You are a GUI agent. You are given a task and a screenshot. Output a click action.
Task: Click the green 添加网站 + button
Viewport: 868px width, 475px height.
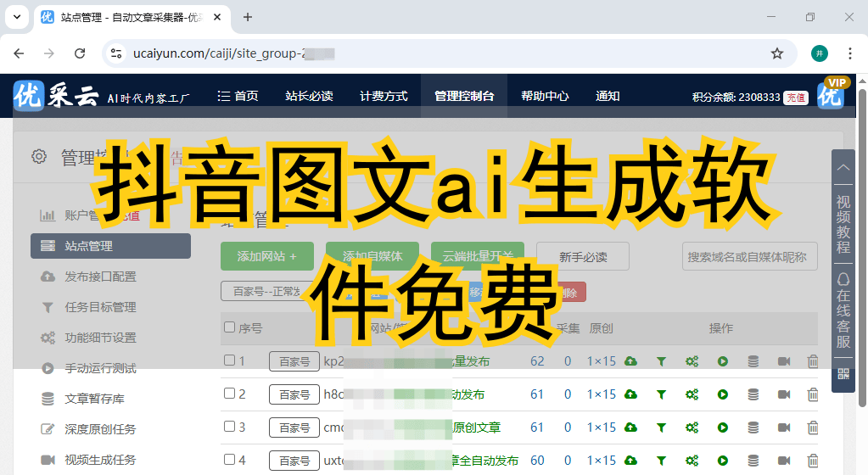coord(267,256)
